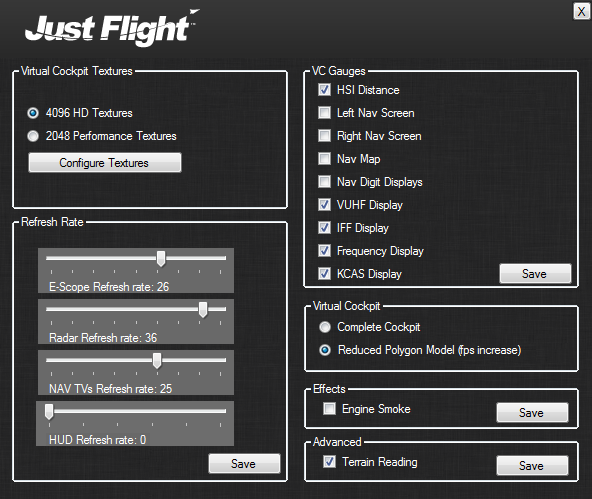Click the HUD refresh rate slider thumb

(49, 411)
